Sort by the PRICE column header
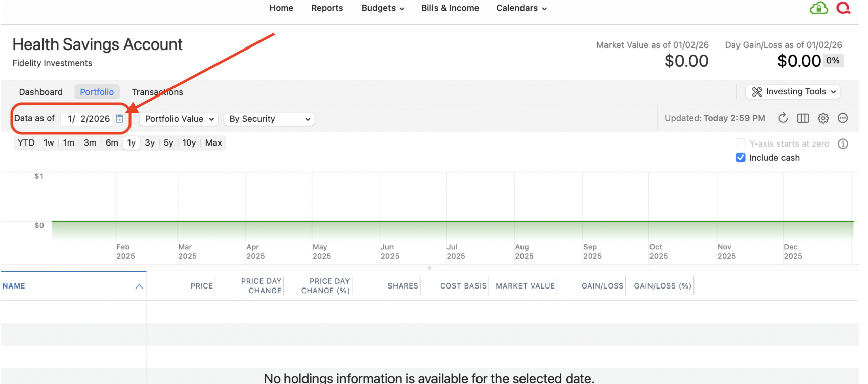The image size is (868, 384). (x=201, y=286)
